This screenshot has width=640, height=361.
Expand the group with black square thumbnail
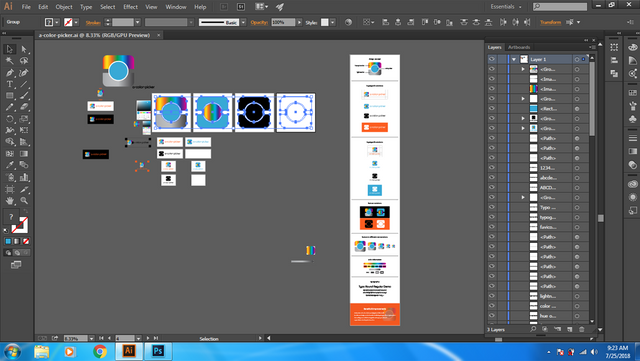pyautogui.click(x=523, y=118)
